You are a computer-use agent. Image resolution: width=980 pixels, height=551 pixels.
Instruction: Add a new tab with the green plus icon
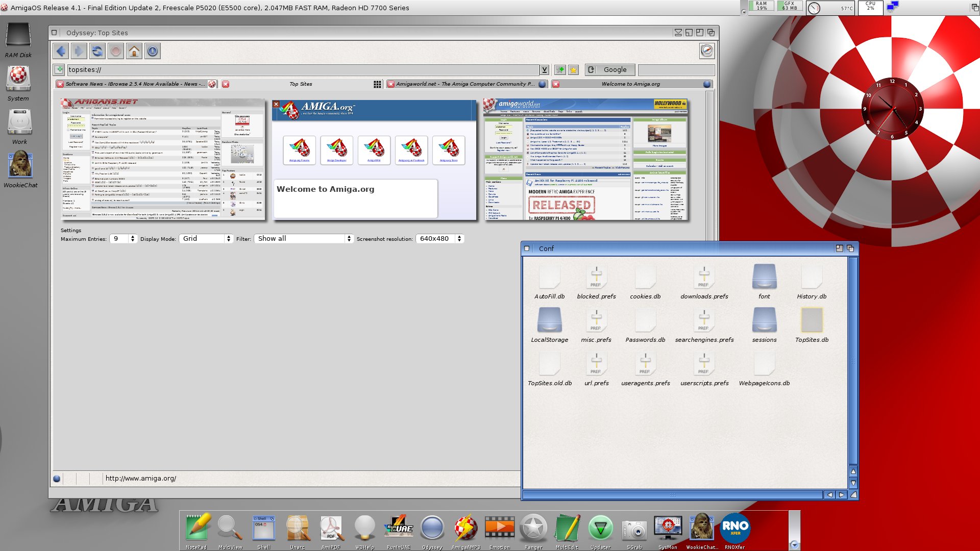59,70
